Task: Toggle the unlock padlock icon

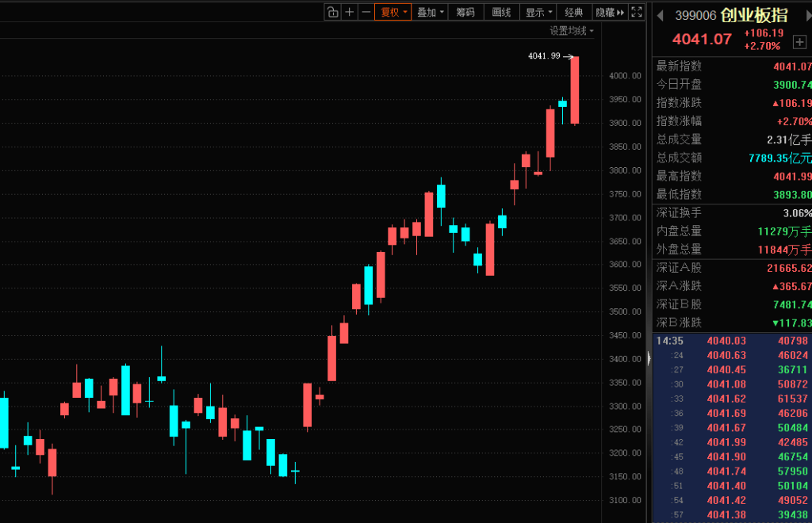Action: coord(333,12)
